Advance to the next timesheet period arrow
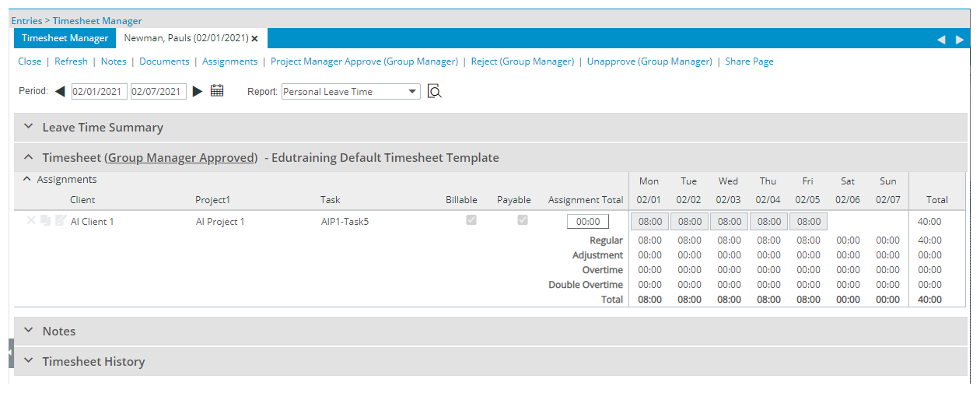The height and width of the screenshot is (393, 980). 198,92
